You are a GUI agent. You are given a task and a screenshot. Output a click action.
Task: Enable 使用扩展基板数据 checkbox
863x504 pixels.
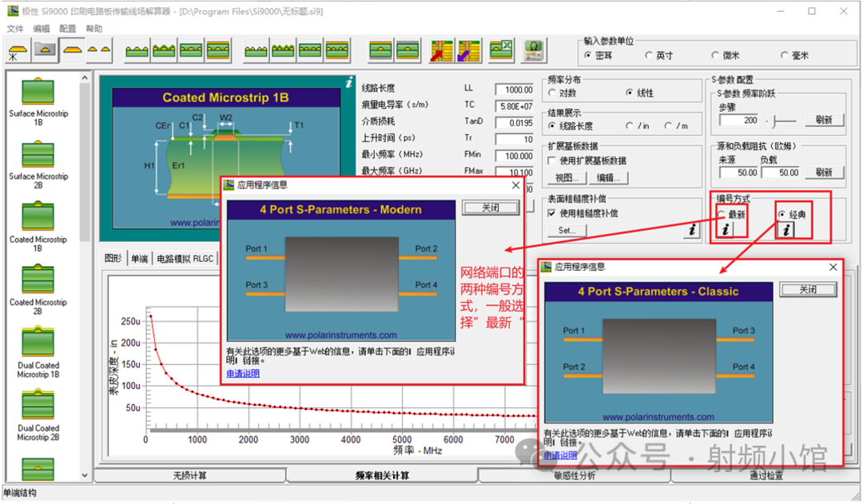coord(552,161)
